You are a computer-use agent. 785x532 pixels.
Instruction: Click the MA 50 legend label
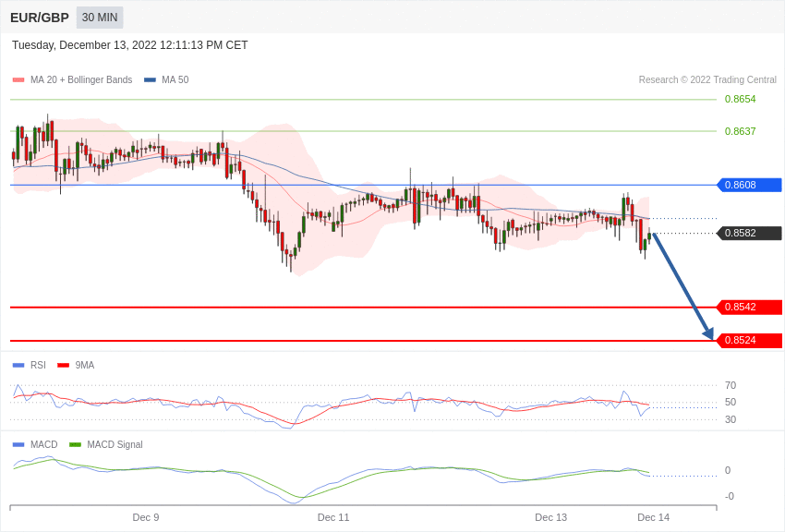[x=175, y=79]
